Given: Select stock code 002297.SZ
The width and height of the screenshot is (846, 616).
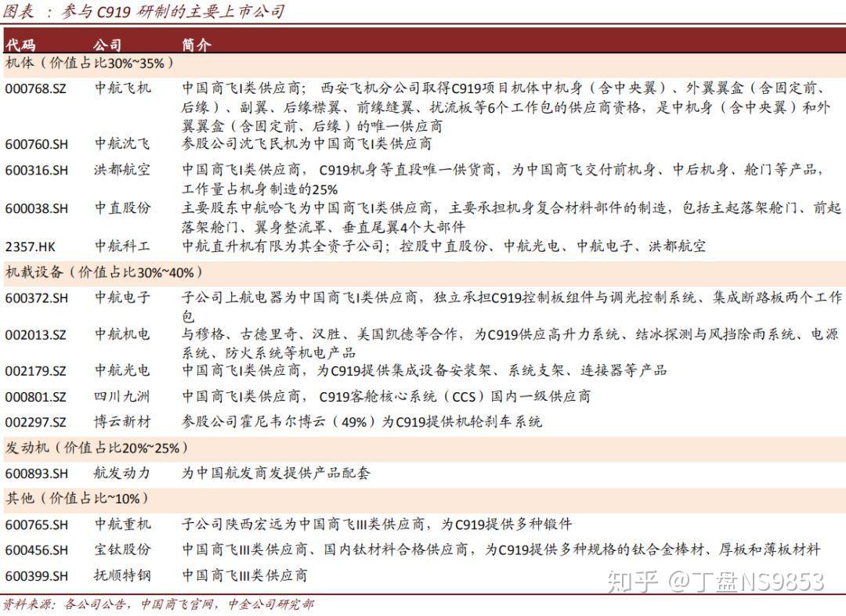Looking at the screenshot, I should click(35, 422).
